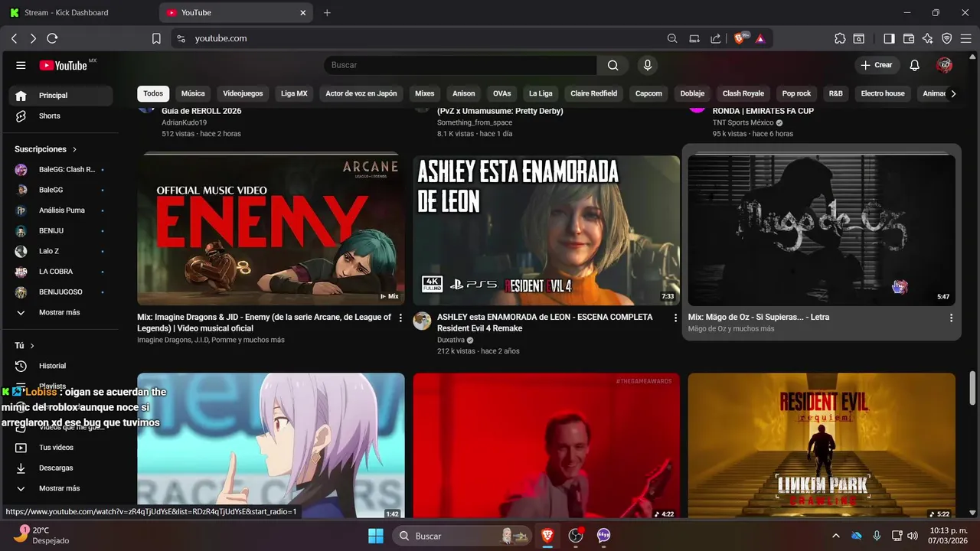Start voice search with the microphone
The width and height of the screenshot is (980, 551).
coord(648,65)
